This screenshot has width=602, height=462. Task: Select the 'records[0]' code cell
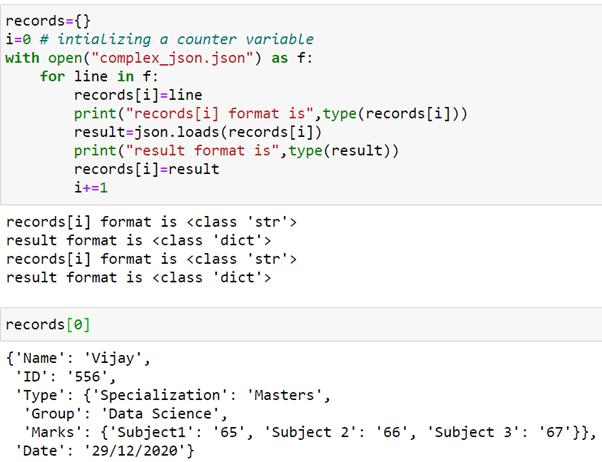(x=301, y=325)
